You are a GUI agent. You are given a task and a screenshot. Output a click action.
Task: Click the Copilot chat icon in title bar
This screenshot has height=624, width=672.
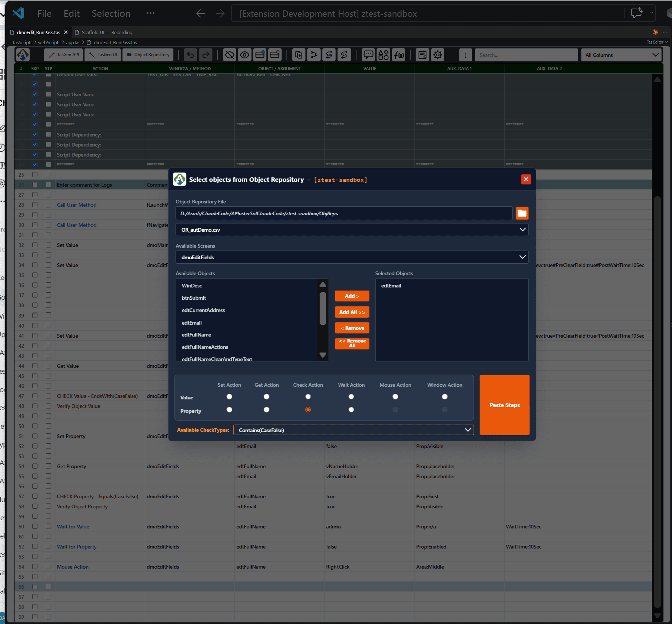pos(637,13)
